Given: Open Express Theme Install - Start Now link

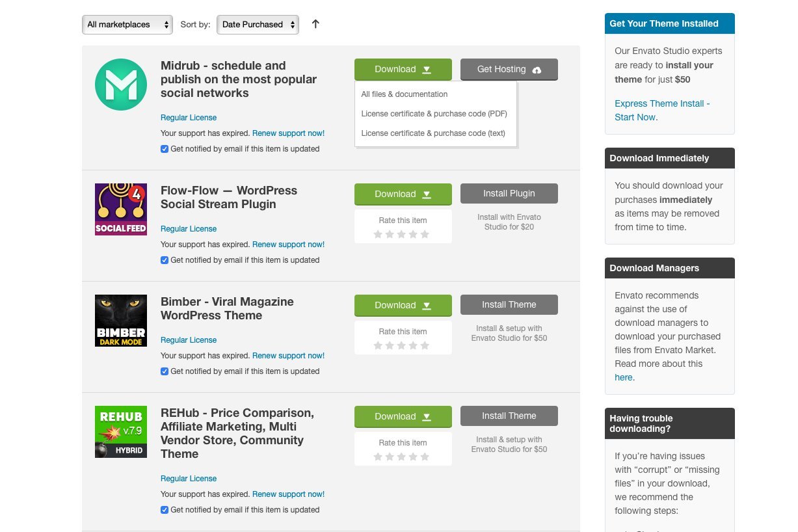Looking at the screenshot, I should coord(662,111).
